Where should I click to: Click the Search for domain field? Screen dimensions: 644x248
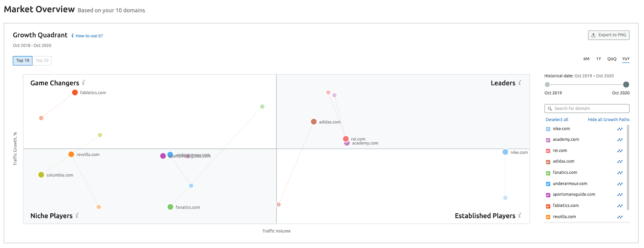point(587,108)
